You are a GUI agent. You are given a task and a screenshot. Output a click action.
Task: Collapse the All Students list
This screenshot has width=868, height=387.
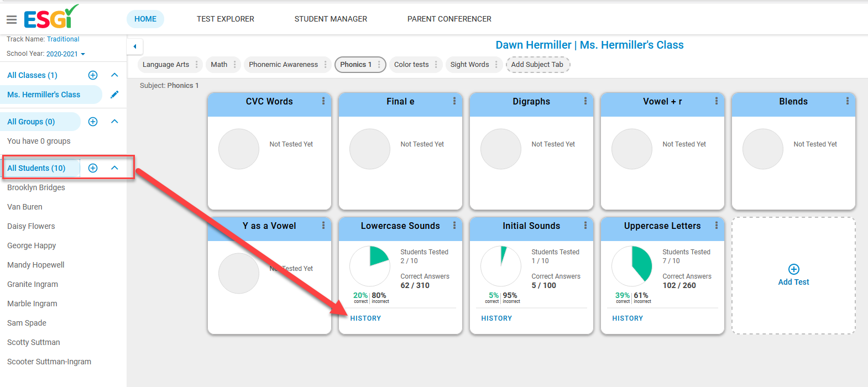pyautogui.click(x=114, y=168)
